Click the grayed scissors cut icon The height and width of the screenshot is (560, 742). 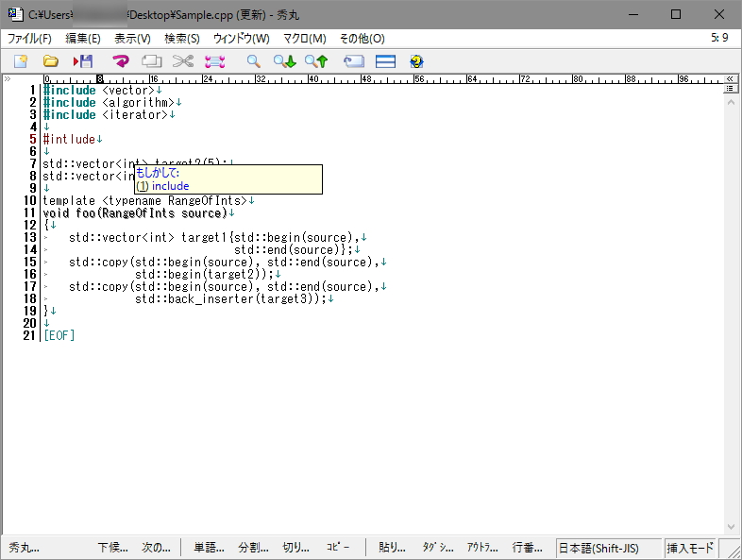[182, 61]
